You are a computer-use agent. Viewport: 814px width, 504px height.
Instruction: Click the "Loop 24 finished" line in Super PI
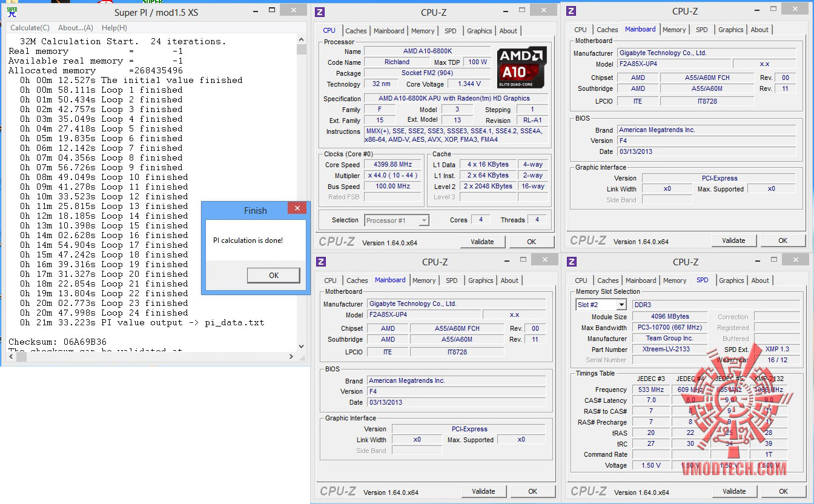coord(104,313)
